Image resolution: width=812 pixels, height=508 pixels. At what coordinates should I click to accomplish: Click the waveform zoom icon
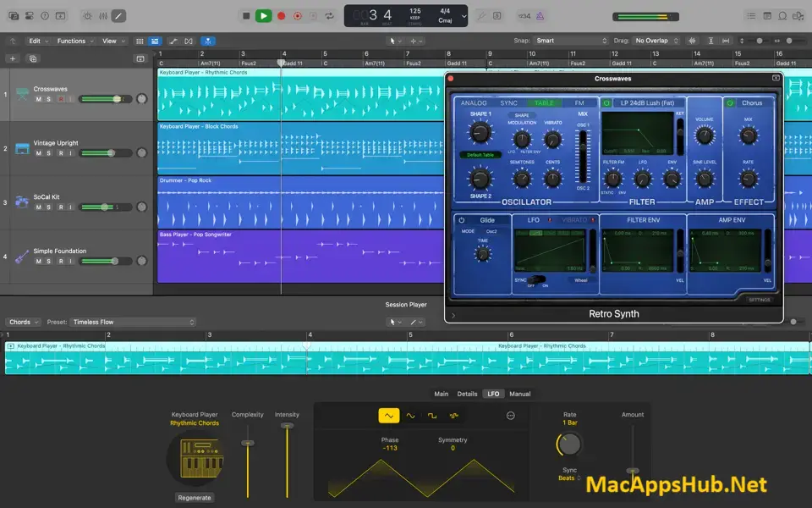pos(693,41)
